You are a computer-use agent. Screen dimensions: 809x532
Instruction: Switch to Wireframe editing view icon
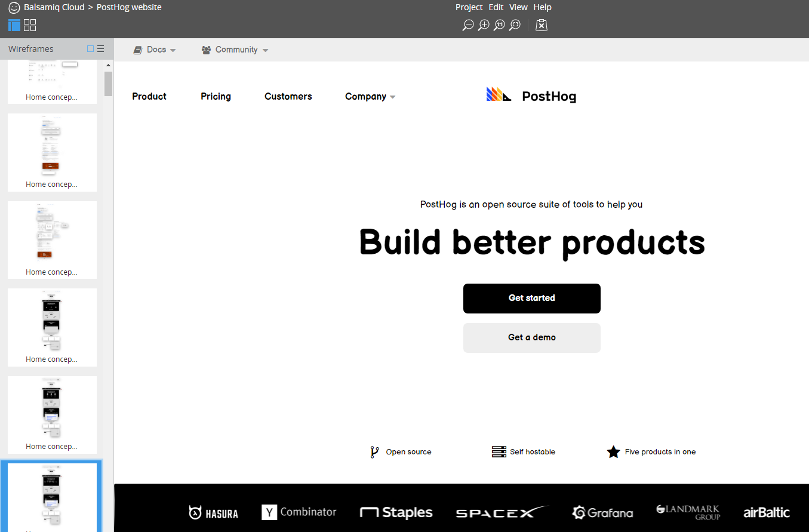click(x=14, y=25)
